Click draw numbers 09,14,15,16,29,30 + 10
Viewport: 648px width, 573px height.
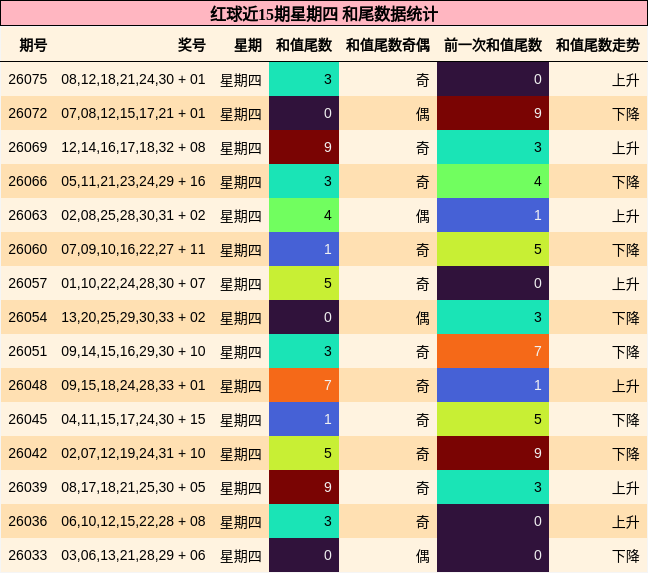[x=133, y=351]
